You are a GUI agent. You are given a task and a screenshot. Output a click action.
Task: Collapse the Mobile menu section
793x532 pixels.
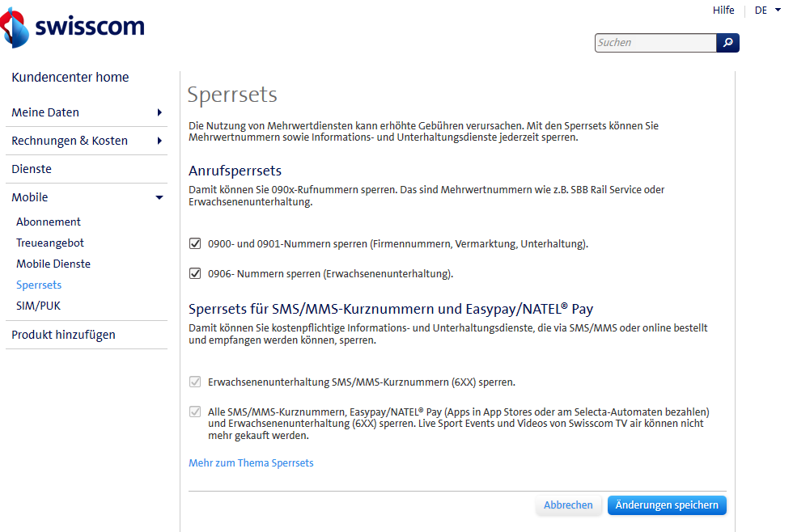coord(159,197)
